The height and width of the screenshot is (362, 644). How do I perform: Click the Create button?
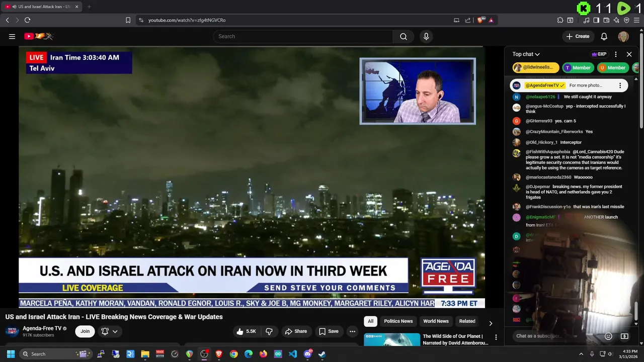point(578,36)
